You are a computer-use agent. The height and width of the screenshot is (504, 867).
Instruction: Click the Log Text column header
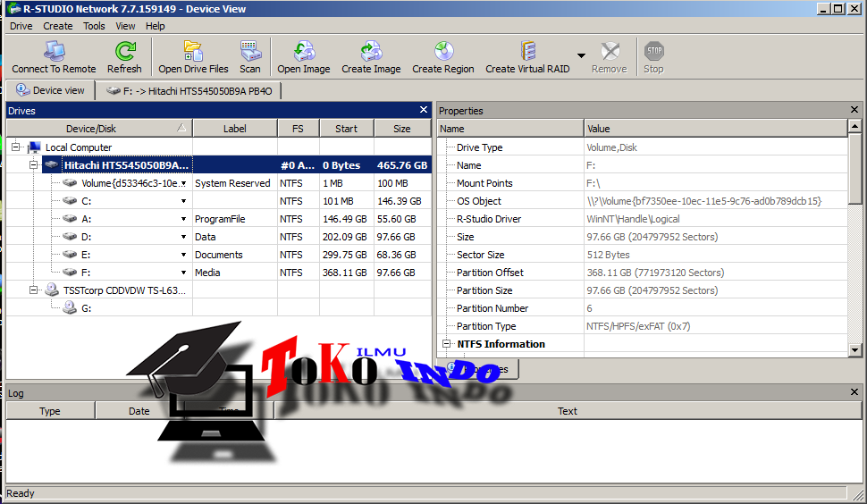[568, 410]
